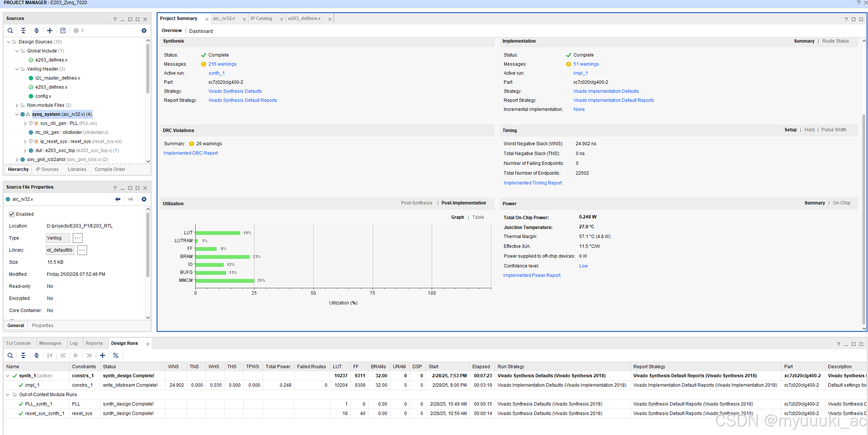This screenshot has height=435, width=868.
Task: Switch utilization display to Table
Action: [x=478, y=217]
